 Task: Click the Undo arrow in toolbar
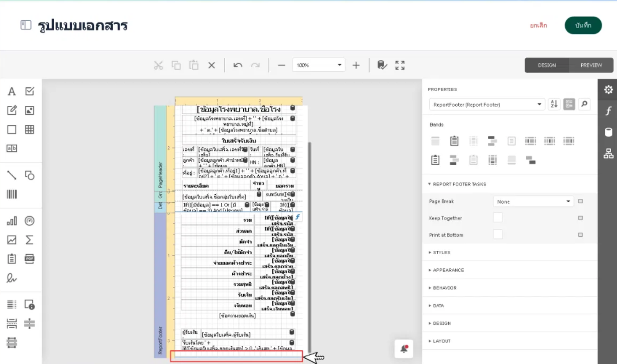click(238, 65)
